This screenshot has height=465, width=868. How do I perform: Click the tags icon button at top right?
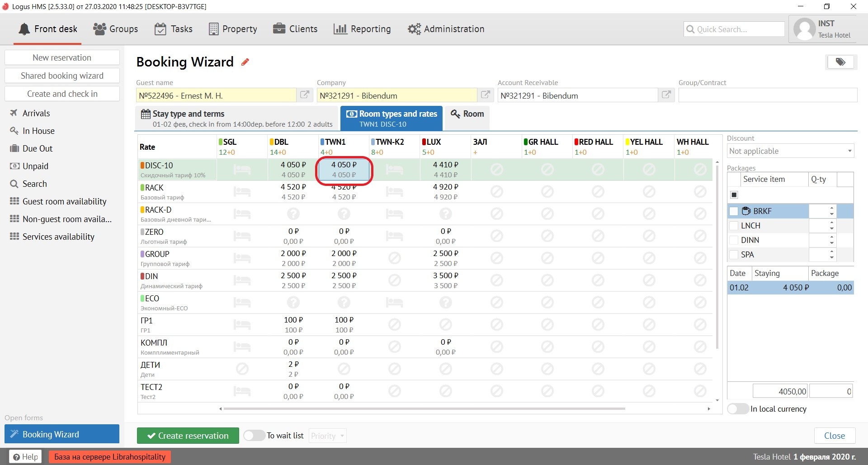[840, 62]
